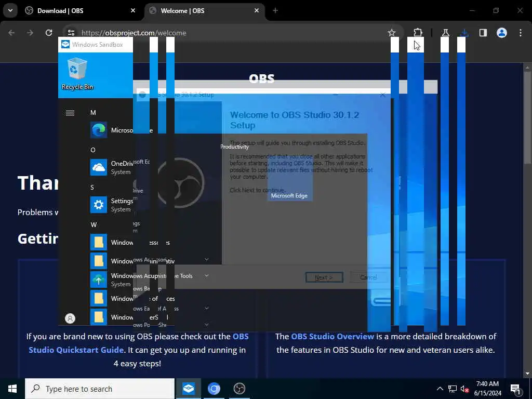This screenshot has height=399, width=532.
Task: Show hidden tray icons
Action: (440, 389)
